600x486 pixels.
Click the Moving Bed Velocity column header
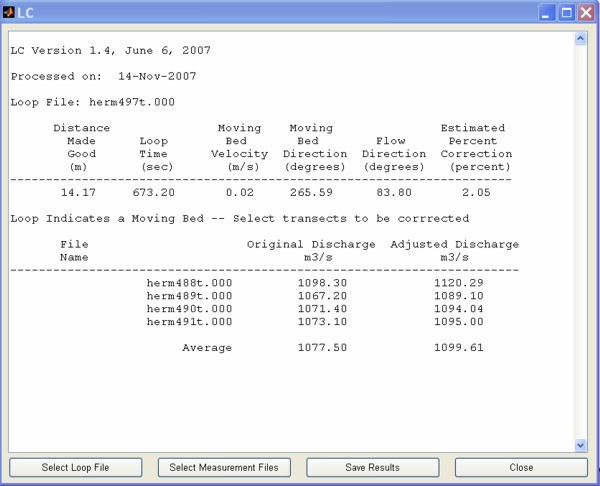pyautogui.click(x=240, y=147)
